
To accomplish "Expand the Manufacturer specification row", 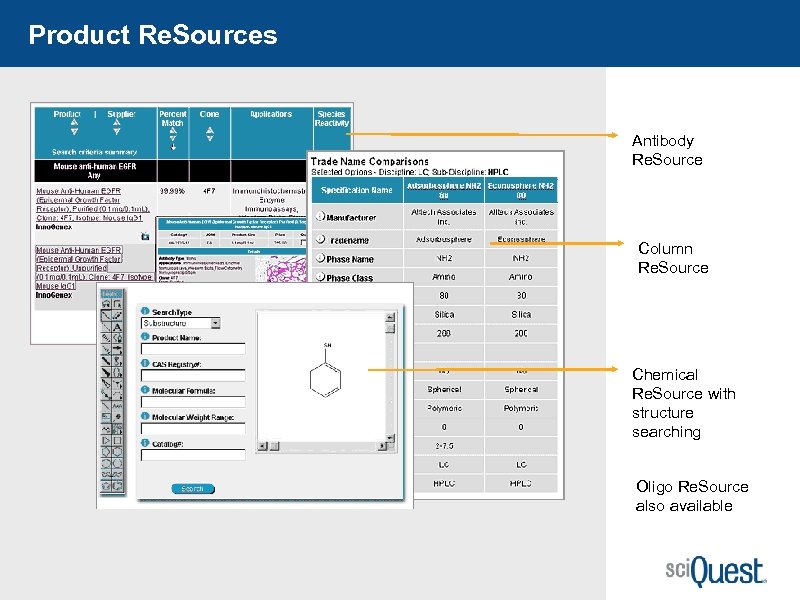I will [x=321, y=216].
